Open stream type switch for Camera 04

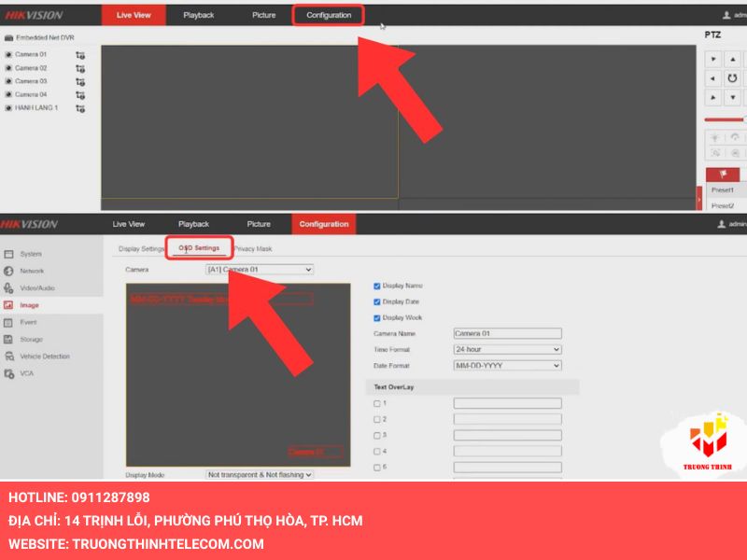(x=80, y=95)
